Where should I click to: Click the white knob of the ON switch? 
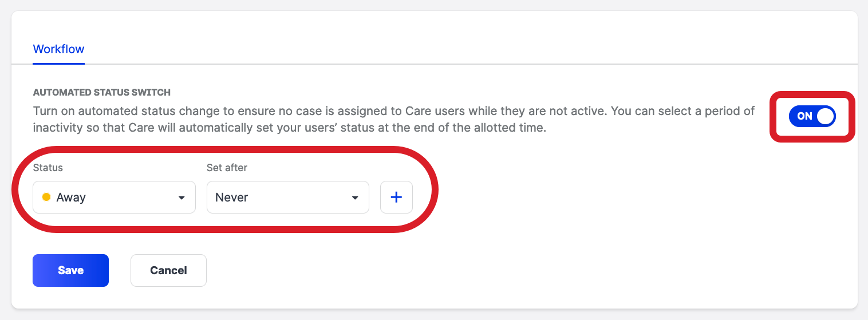click(825, 116)
